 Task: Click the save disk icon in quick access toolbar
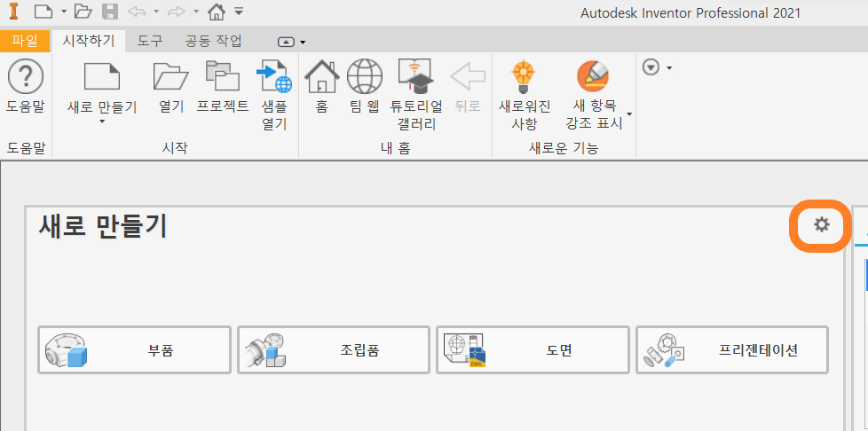click(111, 12)
